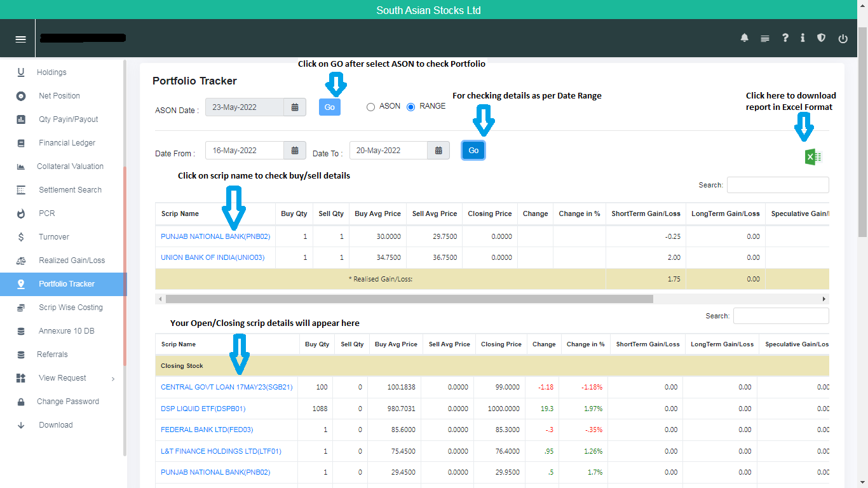Image resolution: width=868 pixels, height=488 pixels.
Task: Open calendar picker for ASON Date
Action: click(x=295, y=107)
